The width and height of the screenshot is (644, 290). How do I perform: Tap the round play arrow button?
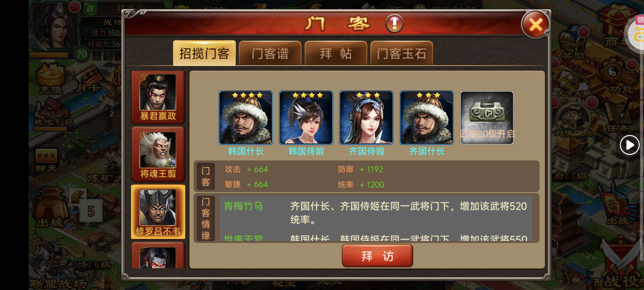pyautogui.click(x=629, y=145)
